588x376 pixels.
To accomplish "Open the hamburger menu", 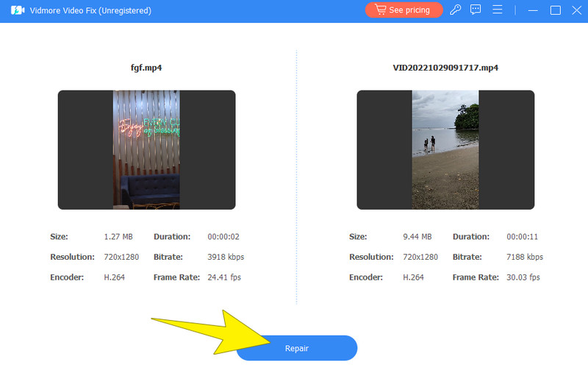I will pos(498,10).
